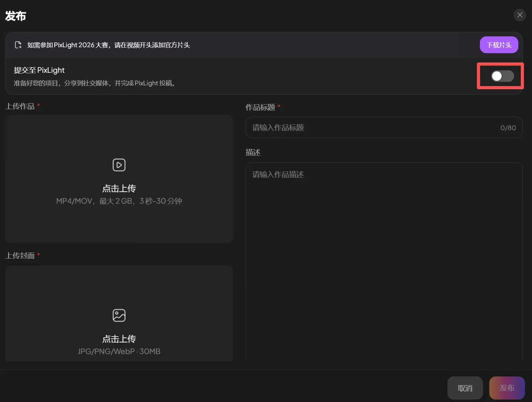532x402 pixels.
Task: Click the 取消 button
Action: (x=465, y=388)
